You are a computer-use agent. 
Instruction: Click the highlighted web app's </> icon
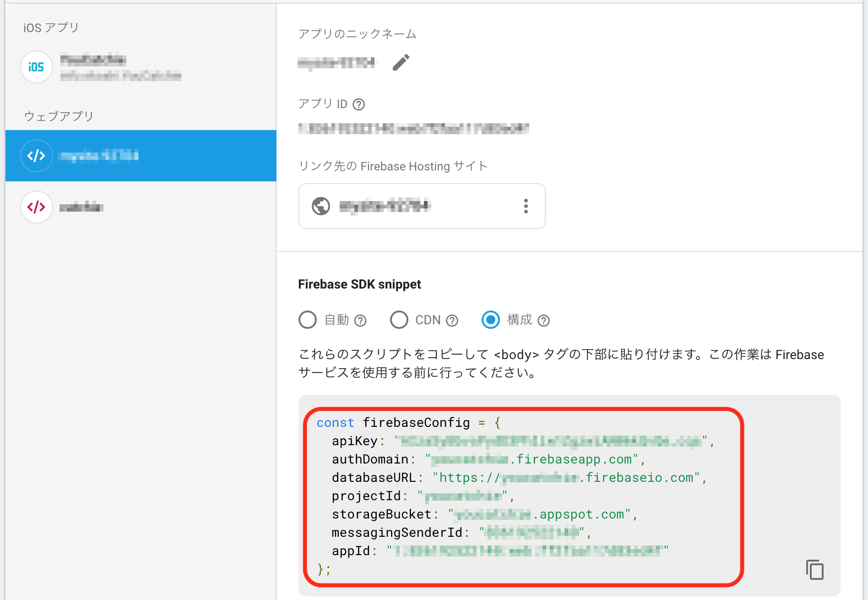click(x=36, y=156)
